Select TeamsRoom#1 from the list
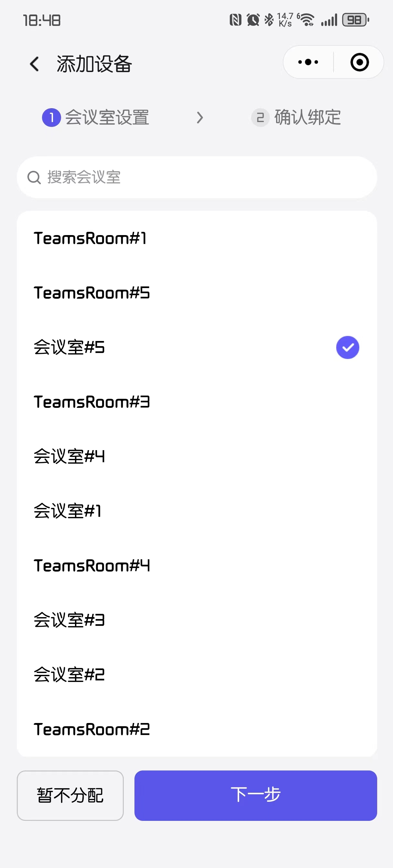Image resolution: width=393 pixels, height=868 pixels. tap(197, 238)
